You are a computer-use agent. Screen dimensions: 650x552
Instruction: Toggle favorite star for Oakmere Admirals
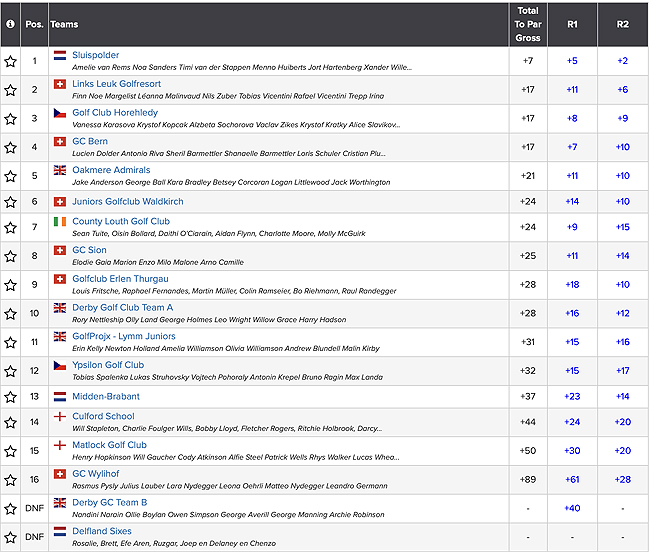click(10, 176)
